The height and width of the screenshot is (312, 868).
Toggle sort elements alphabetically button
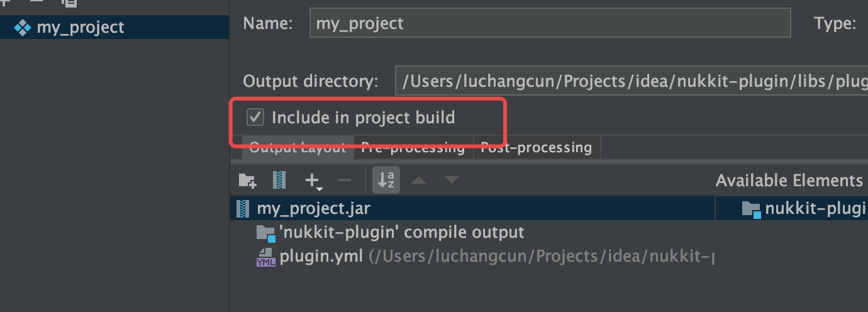(386, 181)
